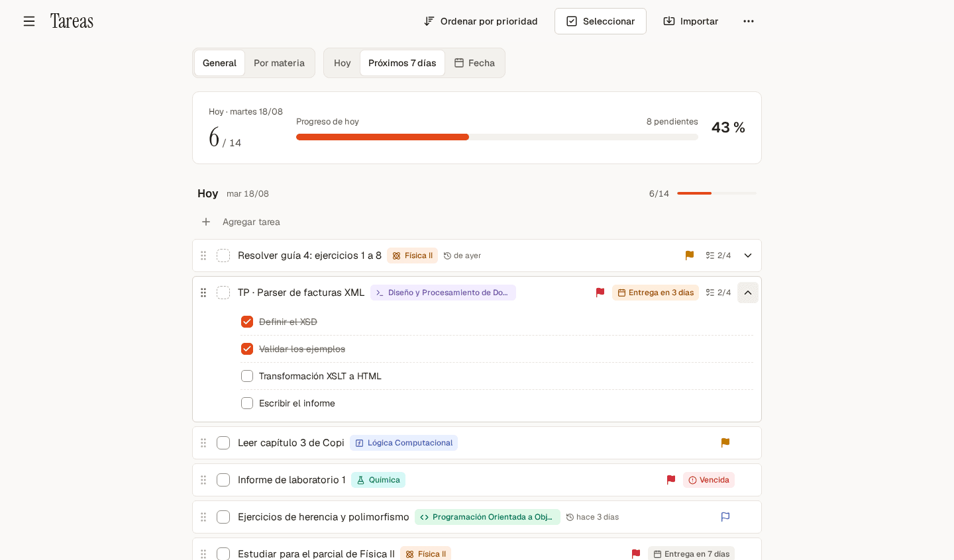The image size is (954, 560).
Task: Click the drag handle of Informe de laboratorio 1
Action: coord(203,480)
